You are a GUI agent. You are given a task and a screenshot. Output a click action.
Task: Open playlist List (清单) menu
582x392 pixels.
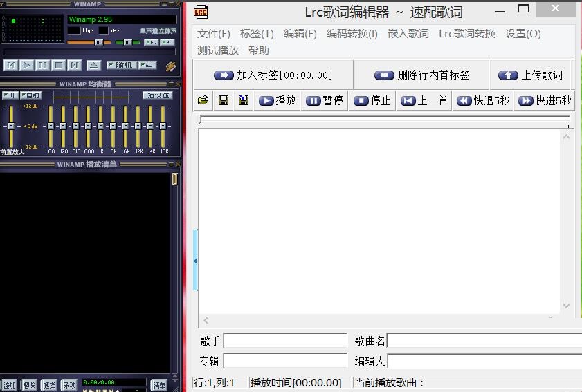159,385
